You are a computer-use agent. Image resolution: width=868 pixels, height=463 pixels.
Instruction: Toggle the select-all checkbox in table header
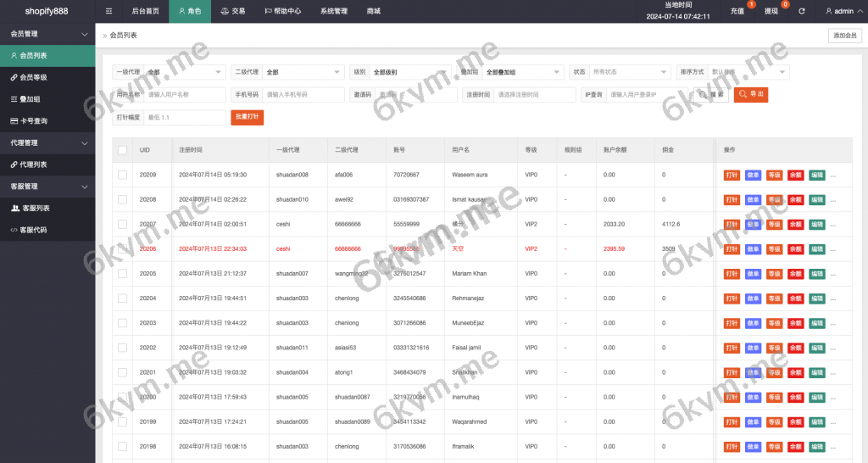click(x=122, y=150)
